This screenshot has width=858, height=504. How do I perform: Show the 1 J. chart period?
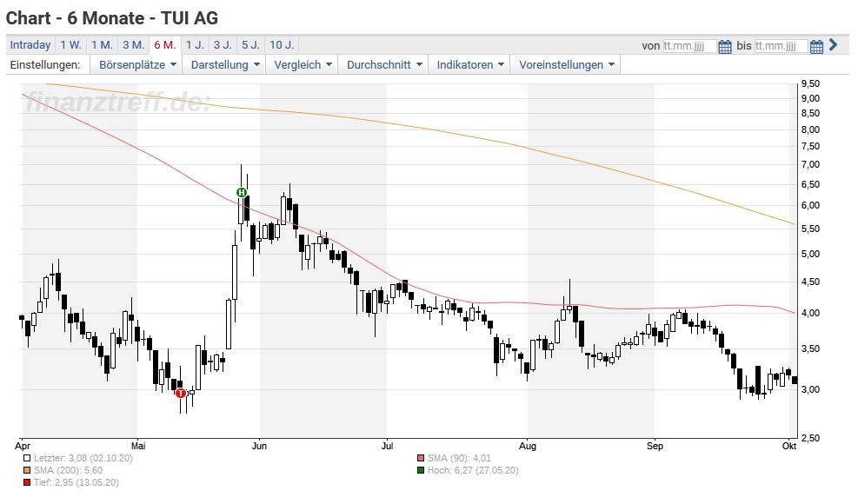tap(195, 45)
